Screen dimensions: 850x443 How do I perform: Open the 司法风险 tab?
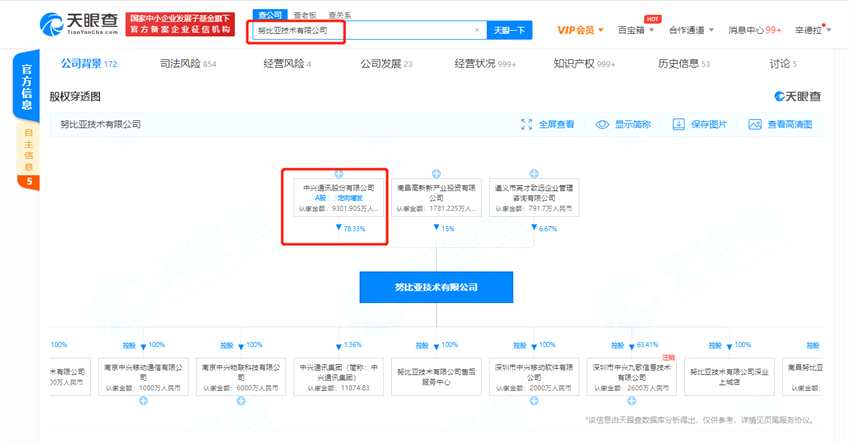click(188, 64)
